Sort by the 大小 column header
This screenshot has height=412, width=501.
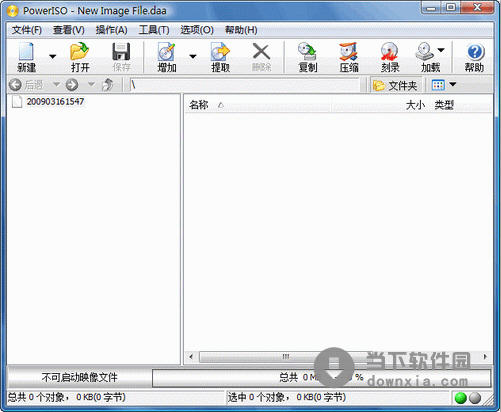coord(415,105)
